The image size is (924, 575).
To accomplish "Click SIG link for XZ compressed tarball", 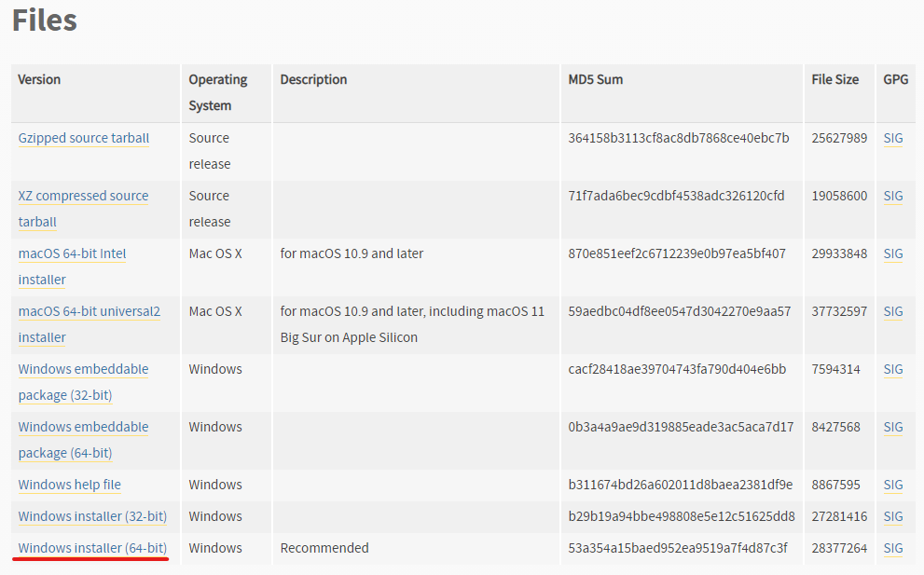I will [893, 196].
